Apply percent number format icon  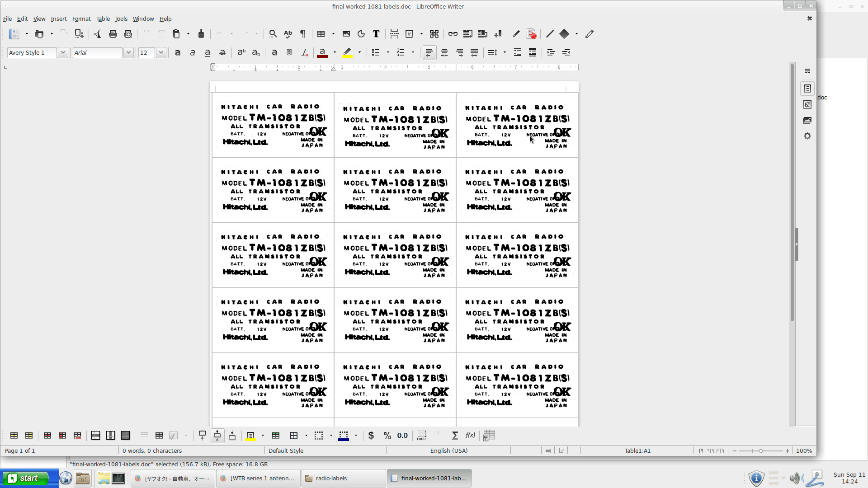pos(387,436)
